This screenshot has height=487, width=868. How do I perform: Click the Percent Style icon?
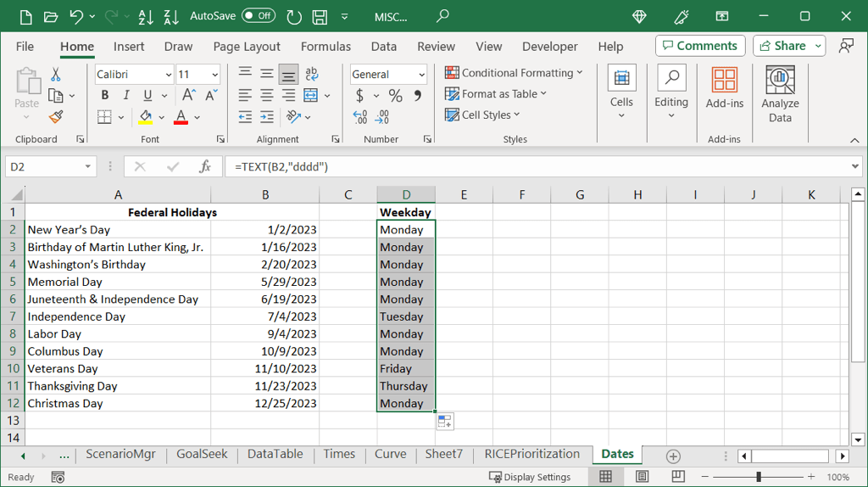coord(395,96)
